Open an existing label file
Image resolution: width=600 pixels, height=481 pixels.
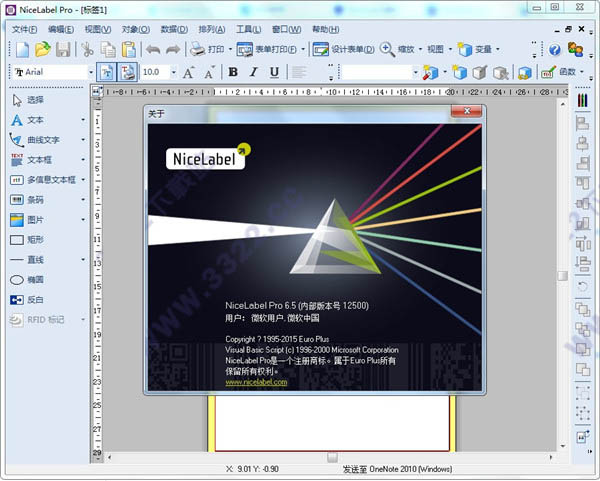tap(42, 49)
